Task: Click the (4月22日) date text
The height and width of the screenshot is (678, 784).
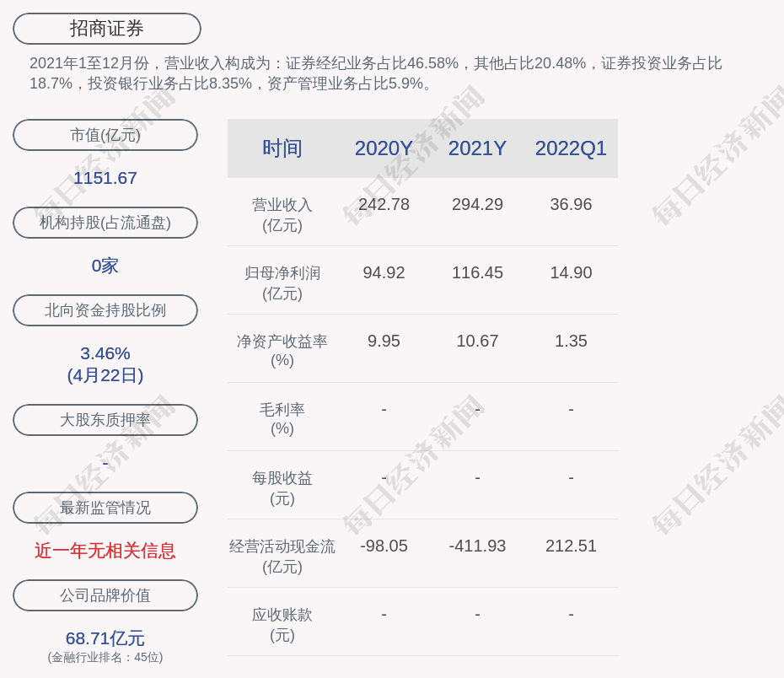Action: [x=105, y=375]
